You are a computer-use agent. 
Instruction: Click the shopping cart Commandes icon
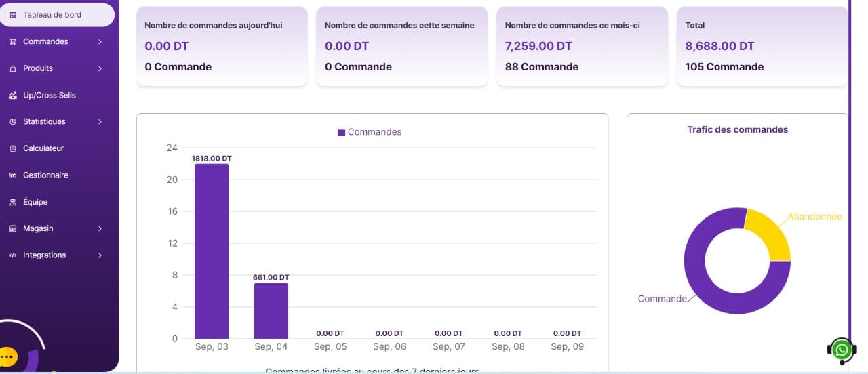point(13,42)
